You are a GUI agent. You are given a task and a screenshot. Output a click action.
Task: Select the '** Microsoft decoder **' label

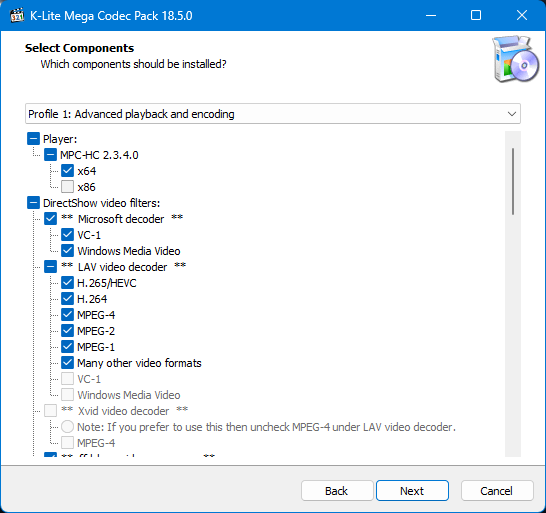122,219
